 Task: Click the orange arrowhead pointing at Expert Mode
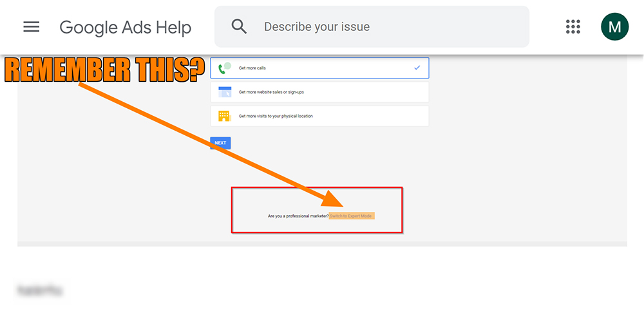pos(335,197)
